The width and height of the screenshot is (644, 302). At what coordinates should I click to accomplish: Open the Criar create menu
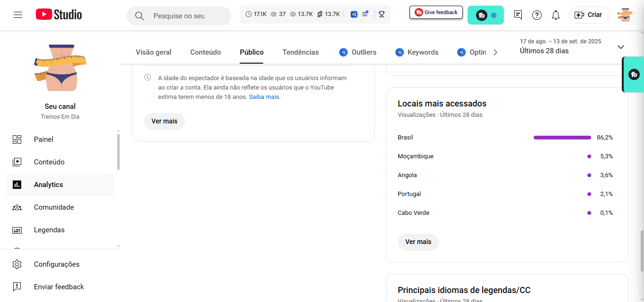(589, 15)
